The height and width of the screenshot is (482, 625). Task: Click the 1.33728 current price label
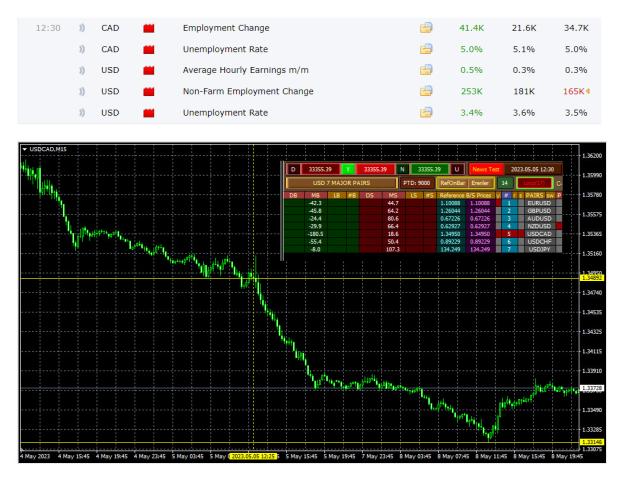[592, 388]
